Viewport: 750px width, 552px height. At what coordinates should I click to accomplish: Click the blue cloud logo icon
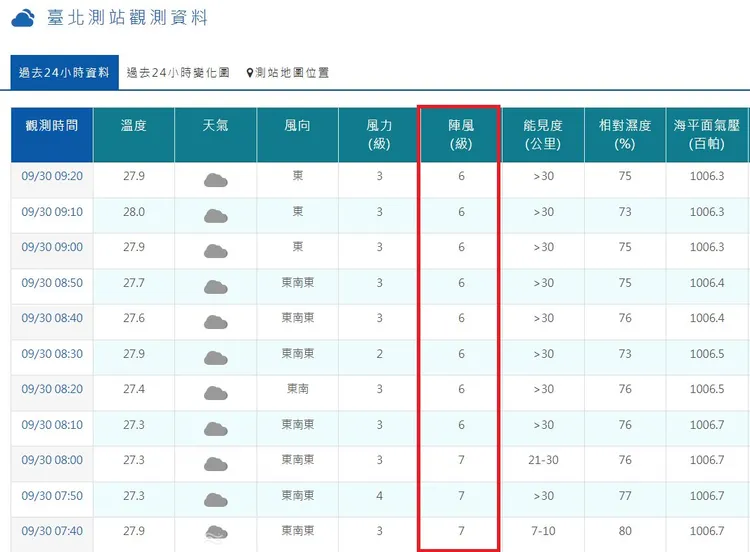coord(23,18)
